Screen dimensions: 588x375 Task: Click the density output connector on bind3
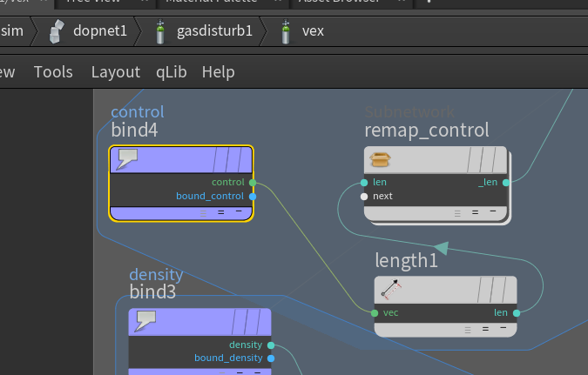point(271,345)
